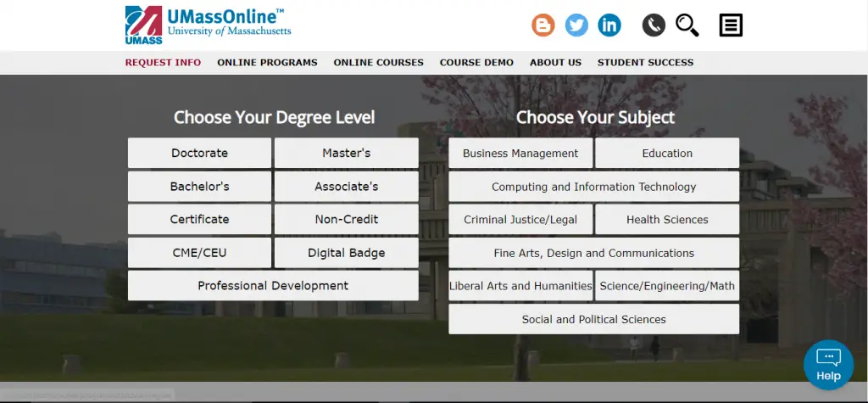This screenshot has height=403, width=868.
Task: Open the Twitter social icon
Action: 576,25
